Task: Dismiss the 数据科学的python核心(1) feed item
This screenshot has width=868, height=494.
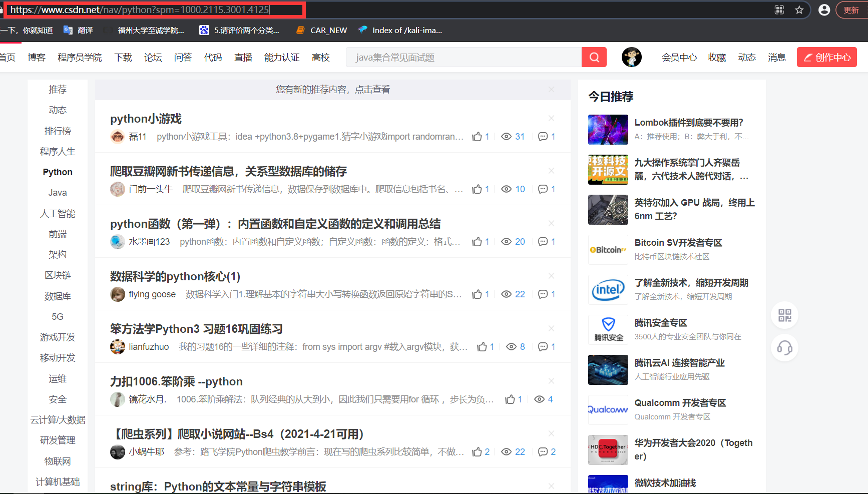Action: point(551,276)
